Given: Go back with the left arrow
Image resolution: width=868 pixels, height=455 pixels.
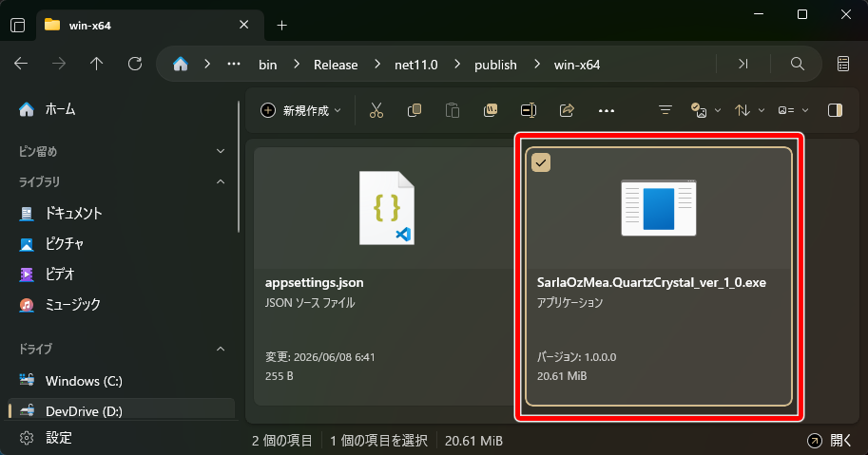Looking at the screenshot, I should coord(21,65).
